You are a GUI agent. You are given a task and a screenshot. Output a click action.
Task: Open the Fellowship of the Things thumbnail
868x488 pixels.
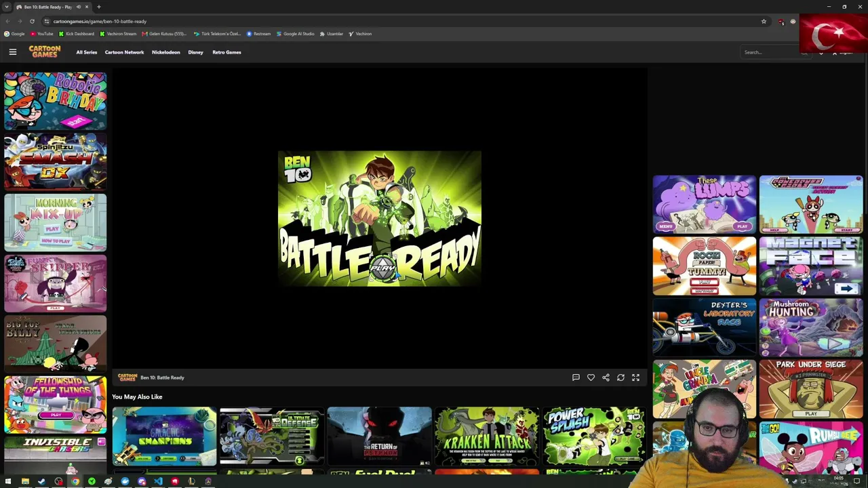click(56, 405)
